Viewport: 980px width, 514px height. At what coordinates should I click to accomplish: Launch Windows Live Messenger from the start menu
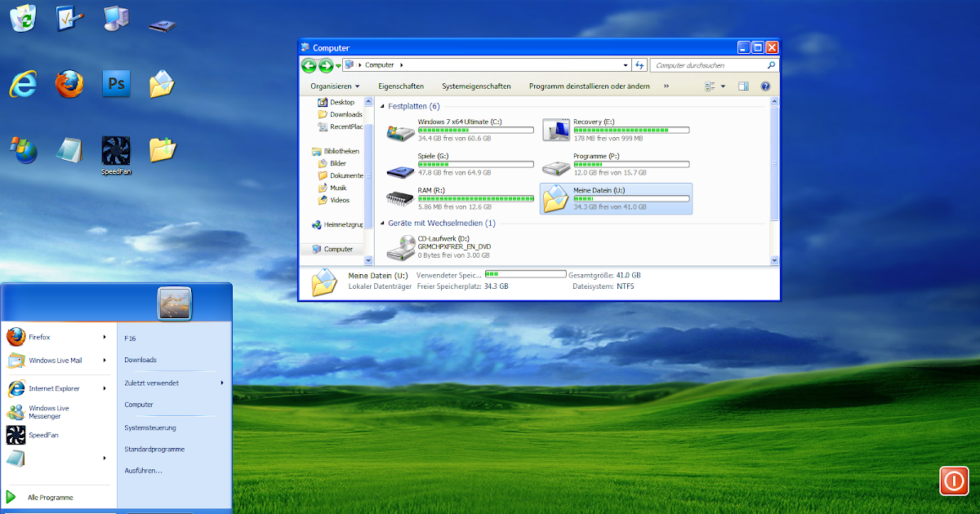[x=58, y=412]
